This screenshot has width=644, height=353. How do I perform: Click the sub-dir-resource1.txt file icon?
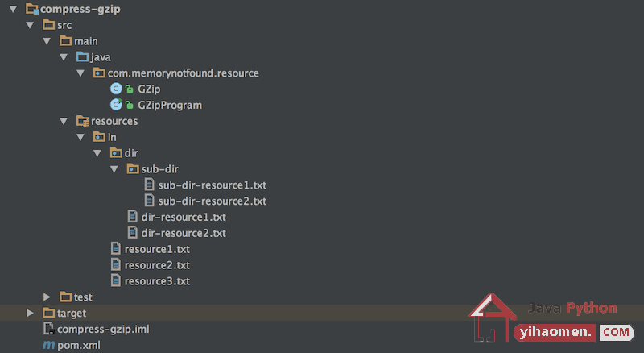(x=150, y=185)
